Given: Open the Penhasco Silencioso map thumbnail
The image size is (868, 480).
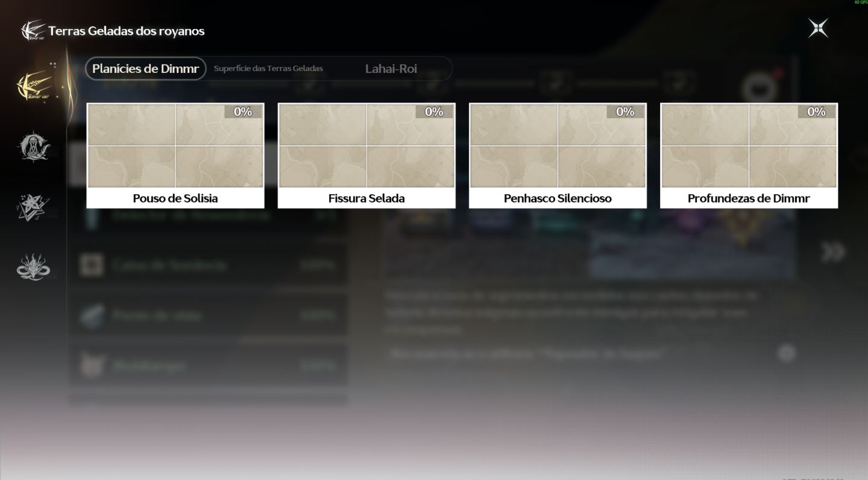Looking at the screenshot, I should point(558,145).
